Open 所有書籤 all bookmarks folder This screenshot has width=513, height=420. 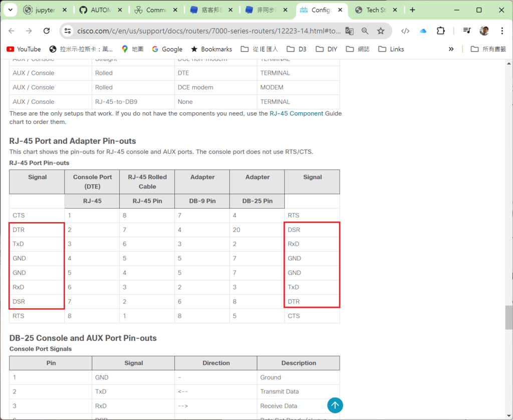(488, 49)
